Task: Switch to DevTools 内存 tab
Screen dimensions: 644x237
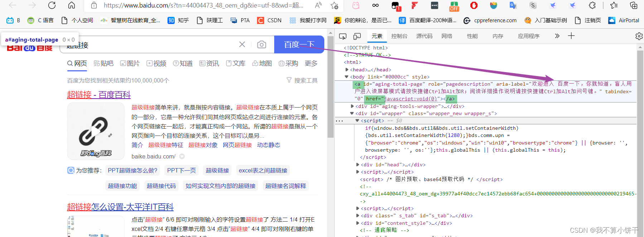Action: [498, 36]
